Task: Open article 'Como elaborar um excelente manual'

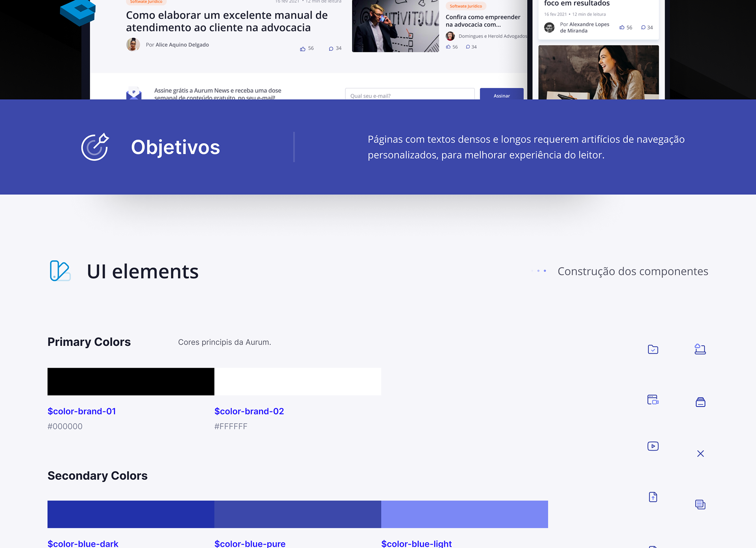Action: [x=226, y=21]
